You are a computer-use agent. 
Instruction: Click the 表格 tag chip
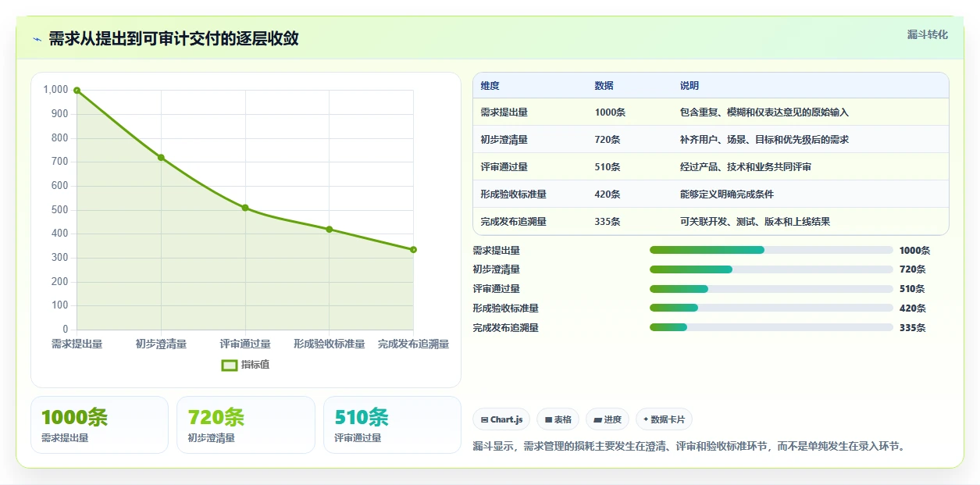point(558,419)
